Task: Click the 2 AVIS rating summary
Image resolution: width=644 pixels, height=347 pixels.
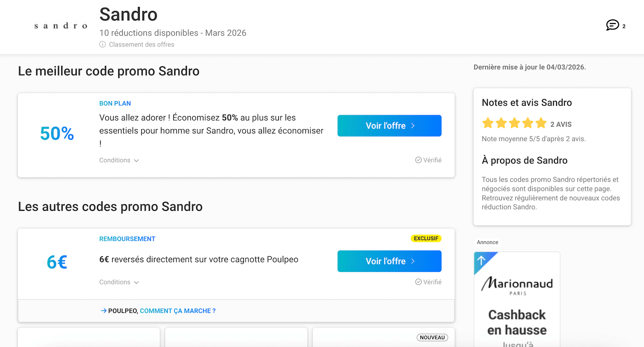Action: [x=561, y=123]
